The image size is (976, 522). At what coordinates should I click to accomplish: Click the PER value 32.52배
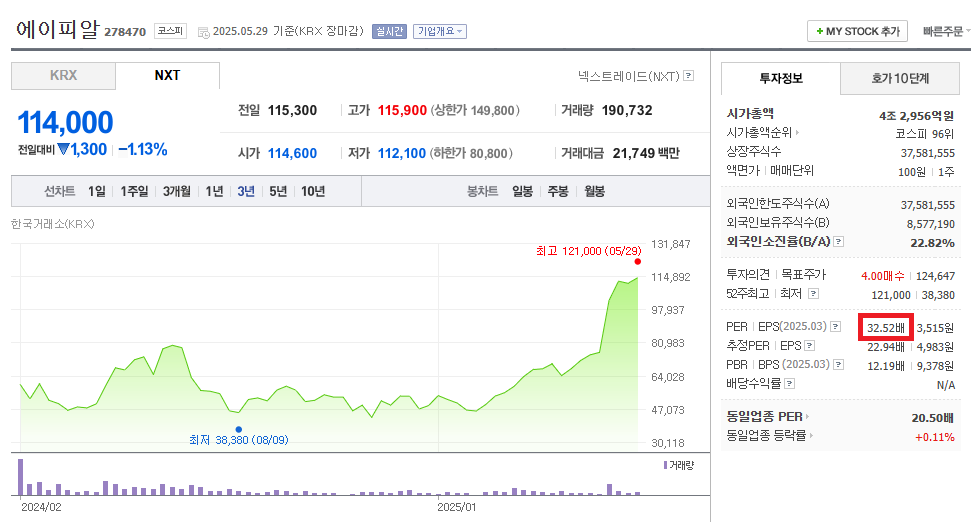point(886,327)
